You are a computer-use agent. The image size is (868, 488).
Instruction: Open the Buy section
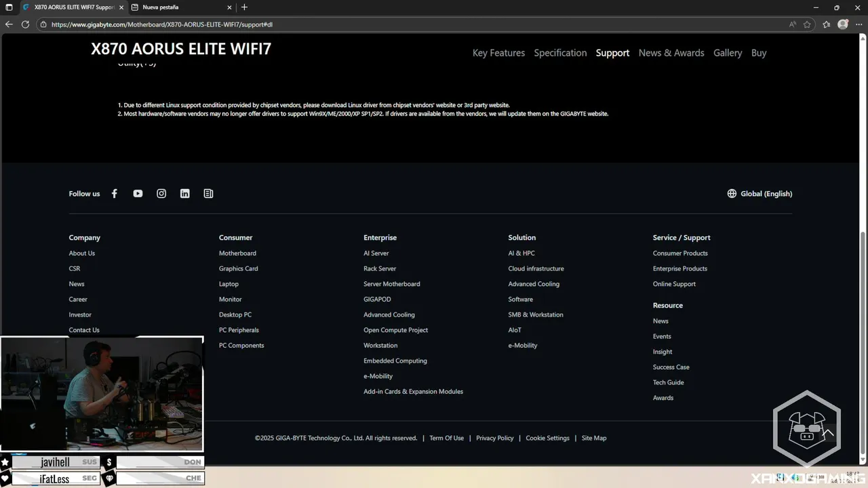(759, 53)
